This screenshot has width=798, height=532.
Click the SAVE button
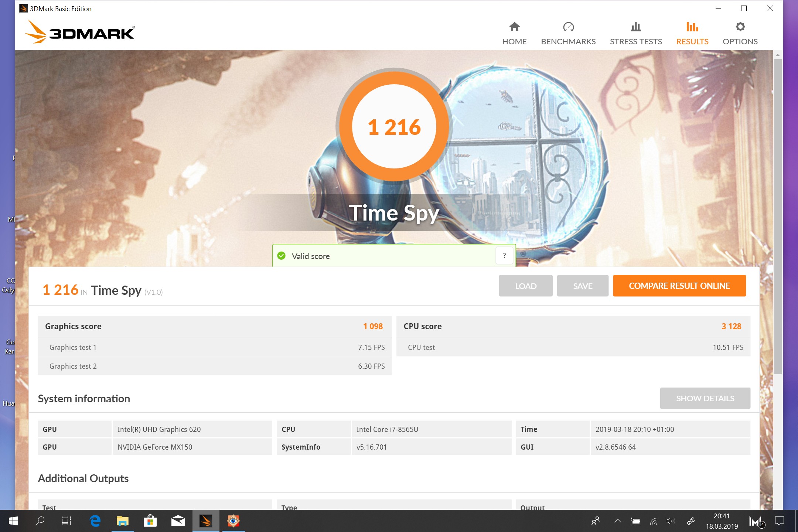(583, 286)
